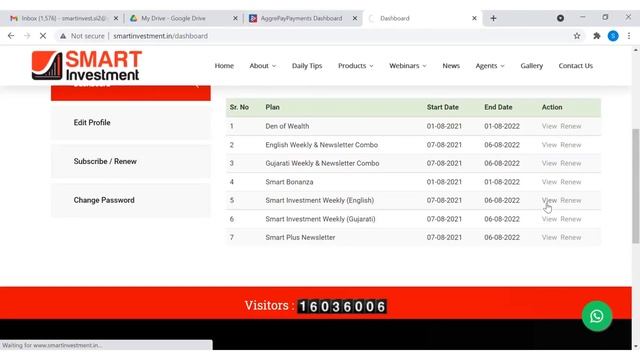This screenshot has height=360, width=640.
Task: Click the Not secure warning icon
Action: click(x=63, y=36)
